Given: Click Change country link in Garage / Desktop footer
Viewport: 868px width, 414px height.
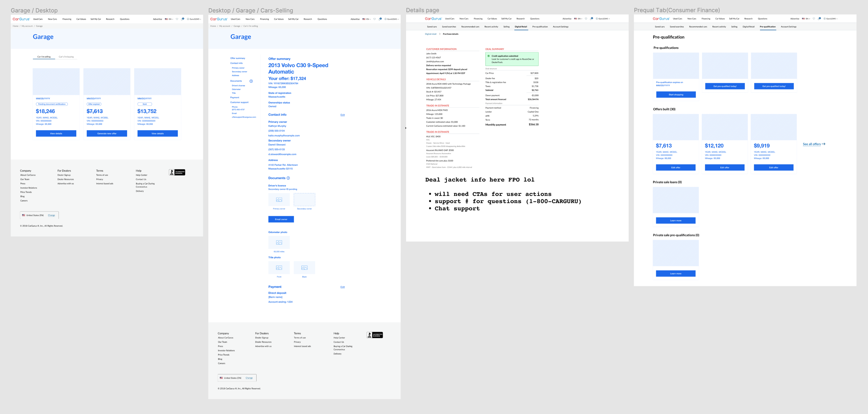Looking at the screenshot, I should click(51, 215).
